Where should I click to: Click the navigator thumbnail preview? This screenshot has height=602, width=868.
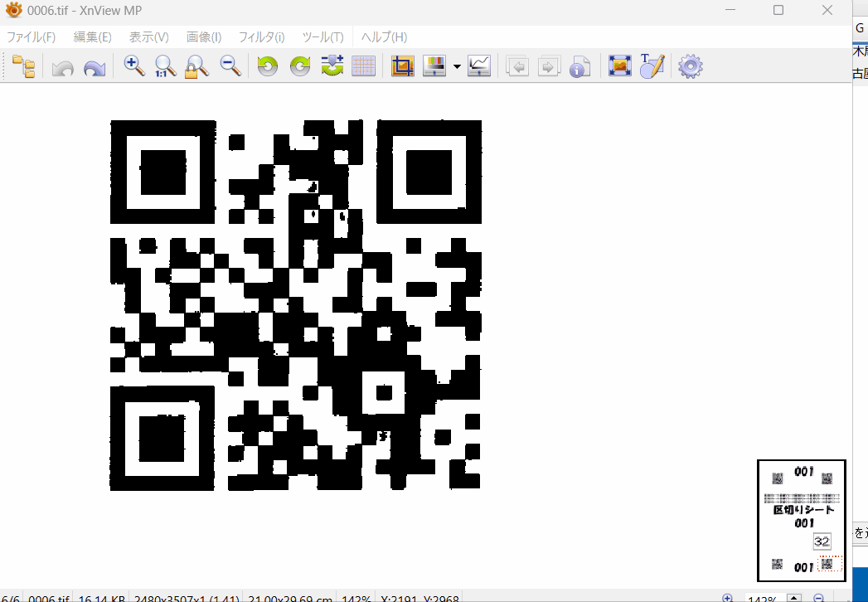(x=802, y=521)
